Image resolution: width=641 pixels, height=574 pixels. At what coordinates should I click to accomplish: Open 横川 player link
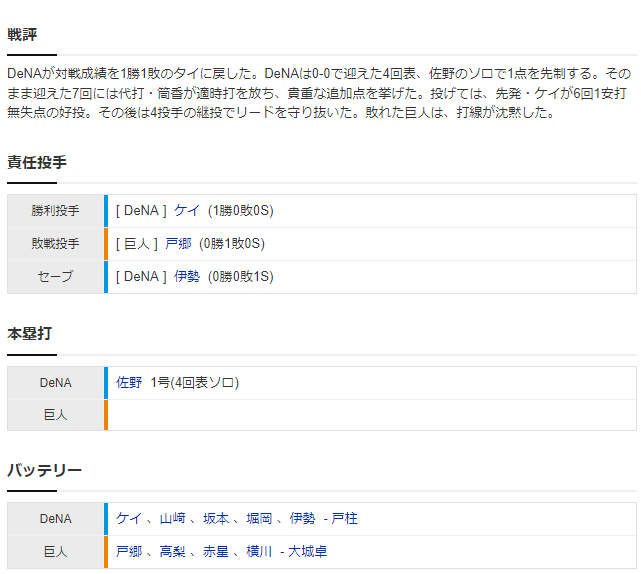pos(259,552)
